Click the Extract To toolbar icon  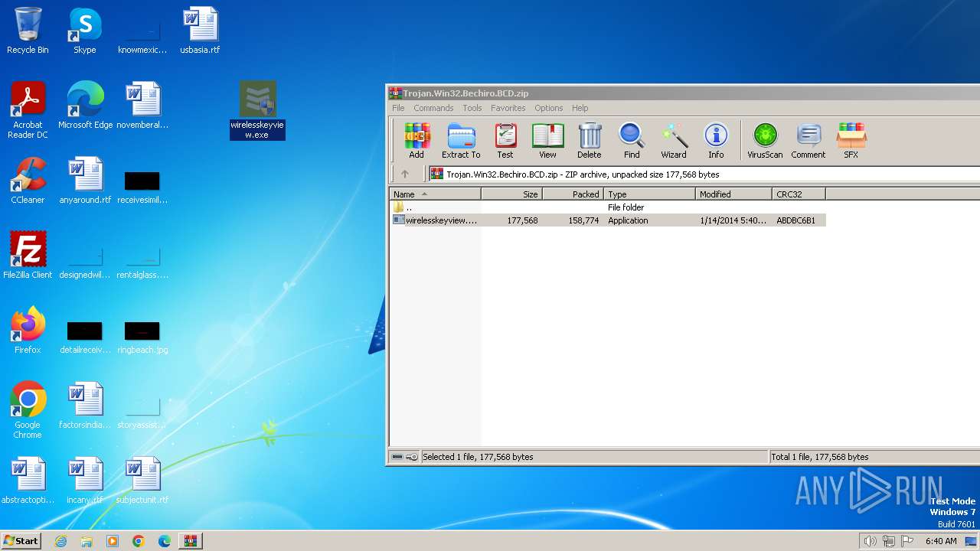(461, 141)
